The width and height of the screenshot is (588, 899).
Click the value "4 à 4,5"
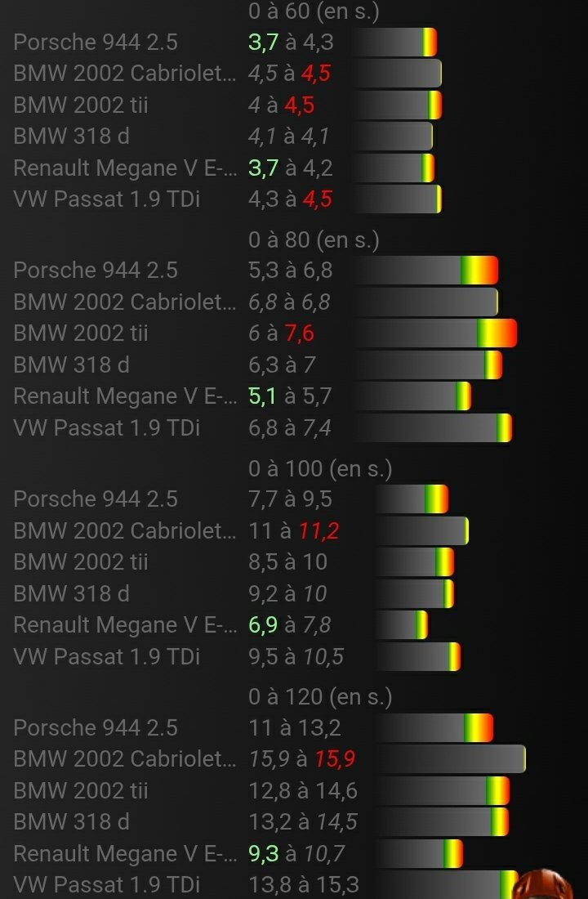[x=282, y=105]
